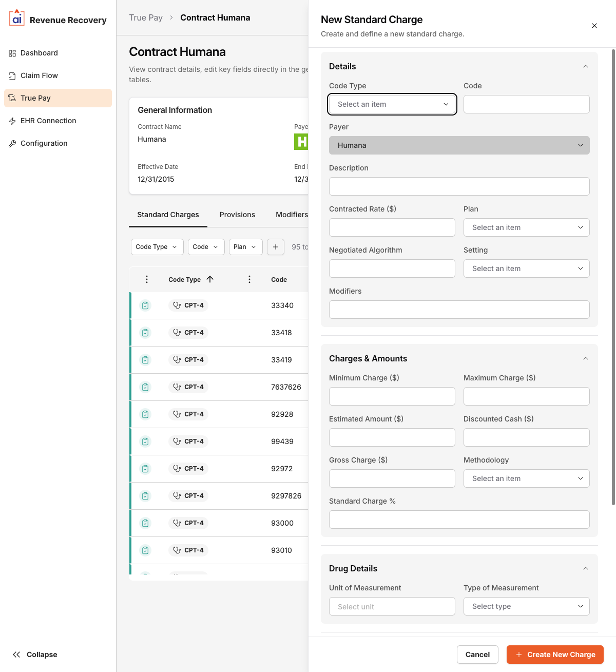The width and height of the screenshot is (616, 672).
Task: Select the Claim Flow document icon
Action: pos(12,75)
